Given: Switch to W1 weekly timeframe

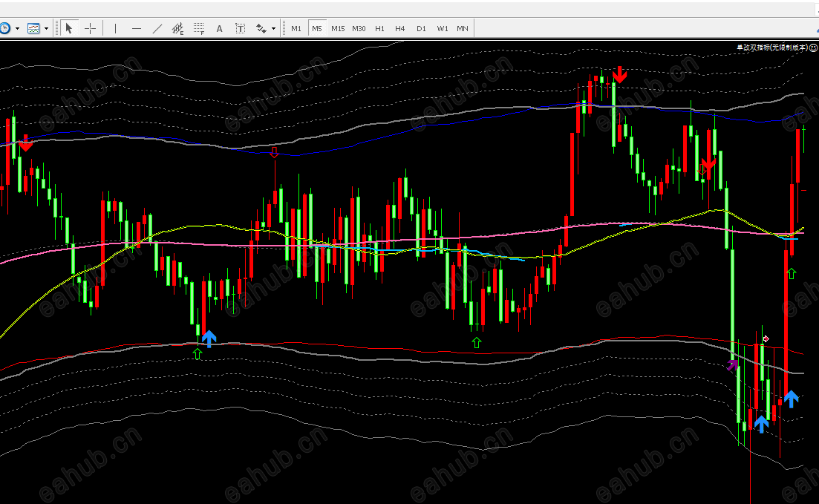Looking at the screenshot, I should point(443,28).
